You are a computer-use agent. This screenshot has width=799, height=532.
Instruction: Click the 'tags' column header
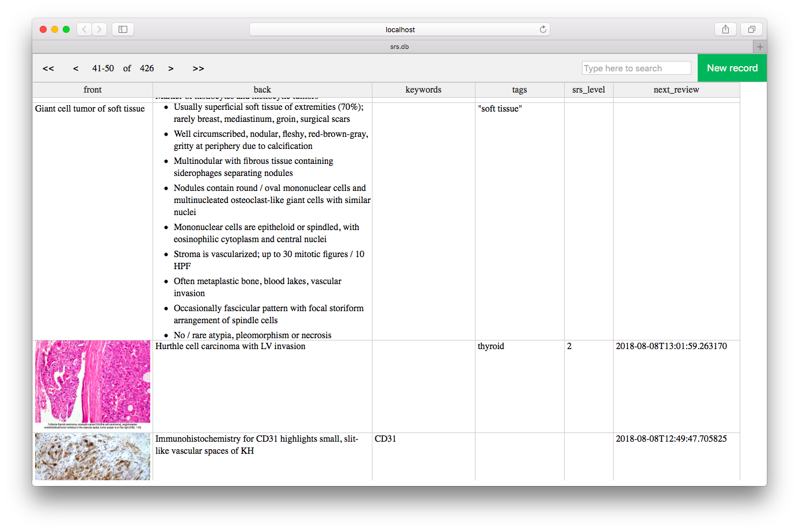520,90
